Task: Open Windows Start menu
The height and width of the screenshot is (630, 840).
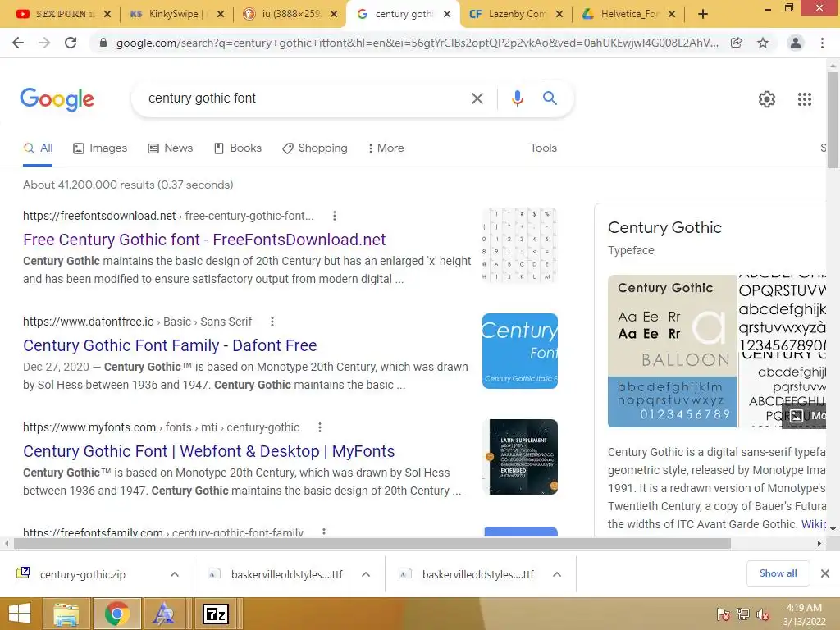Action: pyautogui.click(x=20, y=614)
